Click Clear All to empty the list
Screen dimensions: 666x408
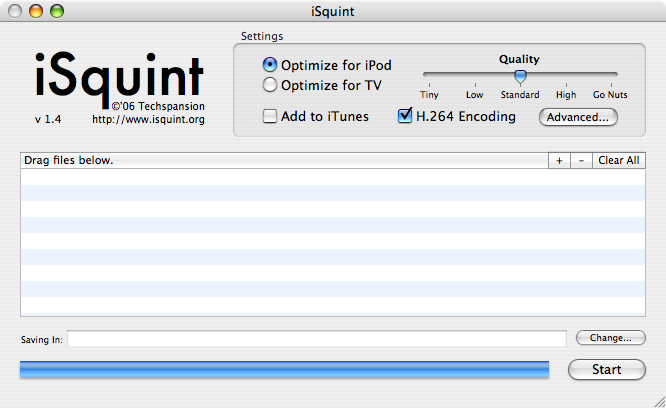pos(619,160)
